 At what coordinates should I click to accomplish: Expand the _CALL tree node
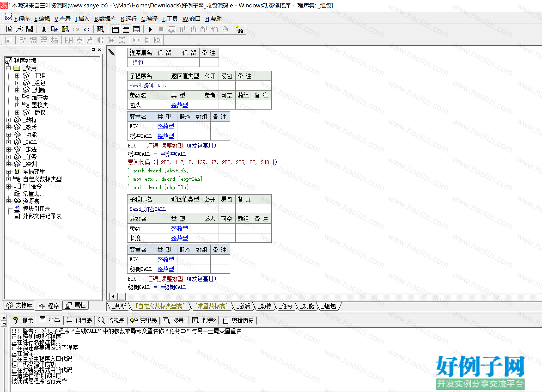coord(9,142)
